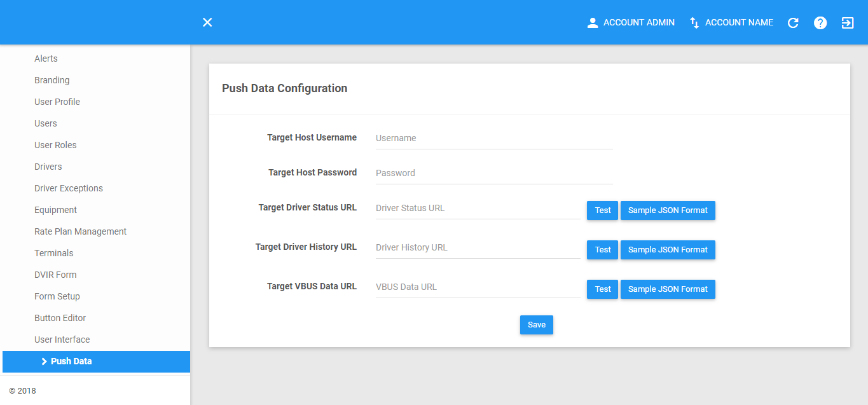Select DVIR Form in the sidebar

point(55,275)
